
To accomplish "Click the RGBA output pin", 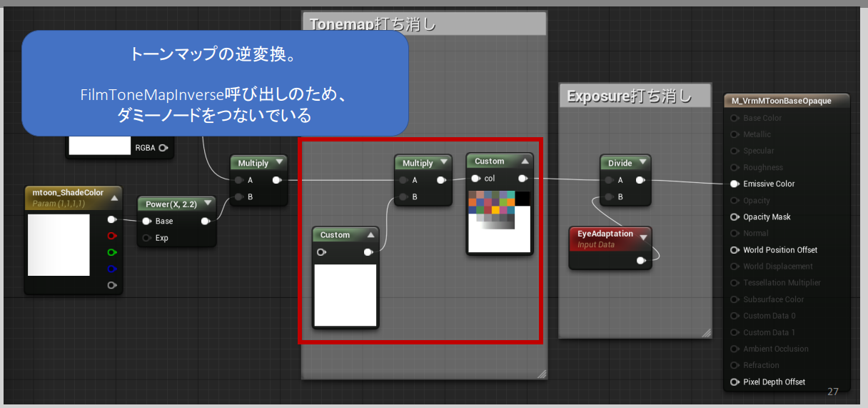I will pos(163,148).
